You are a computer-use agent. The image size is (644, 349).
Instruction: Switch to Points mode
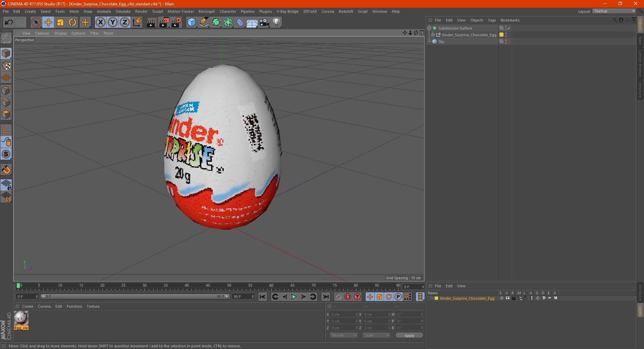[6, 90]
